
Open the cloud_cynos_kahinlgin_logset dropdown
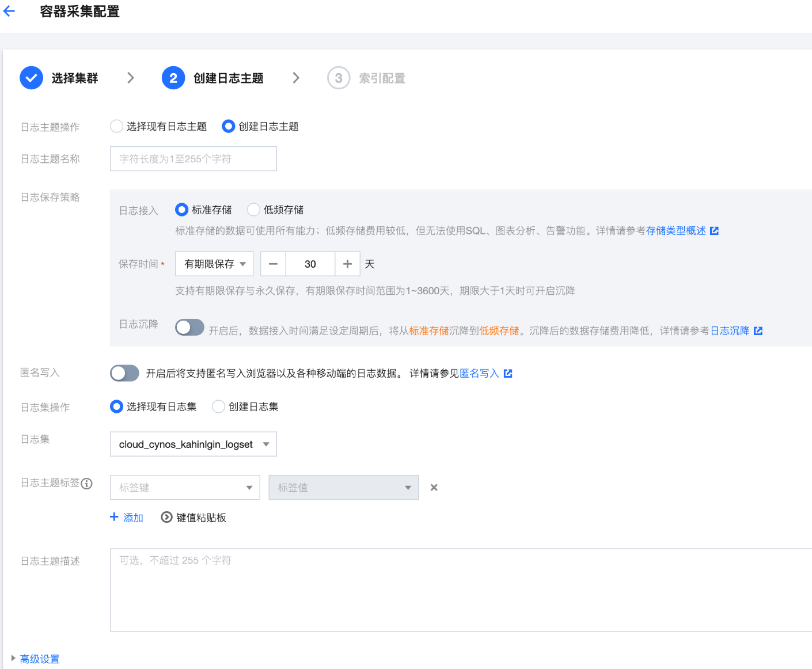pos(193,444)
